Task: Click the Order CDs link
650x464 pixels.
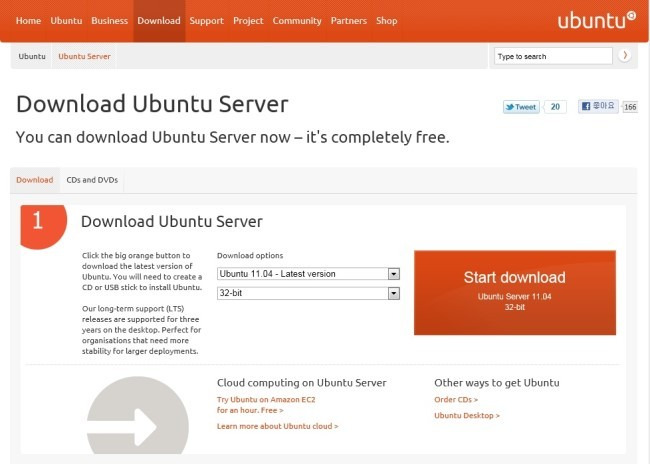Action: tap(456, 400)
